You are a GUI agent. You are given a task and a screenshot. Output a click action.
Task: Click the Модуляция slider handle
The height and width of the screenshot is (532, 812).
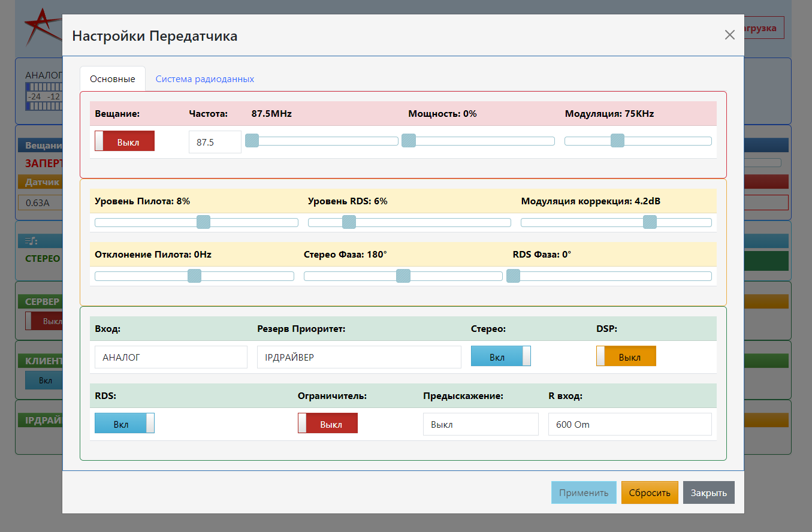(617, 141)
